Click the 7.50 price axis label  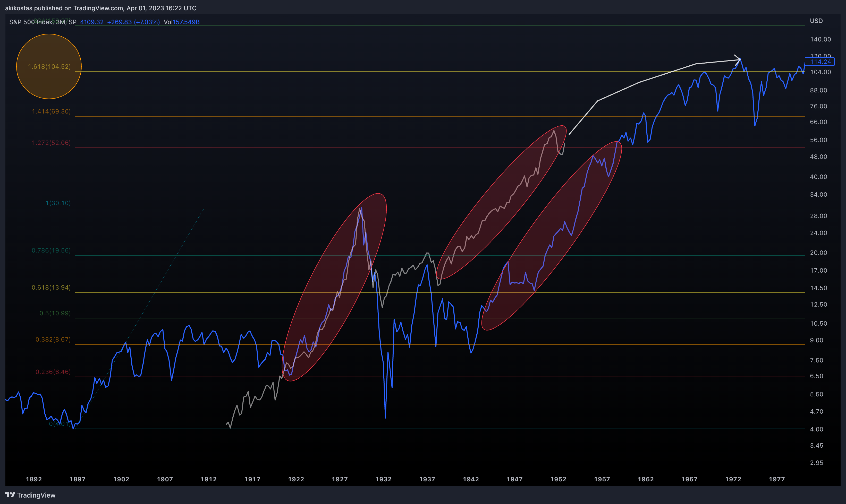click(816, 360)
